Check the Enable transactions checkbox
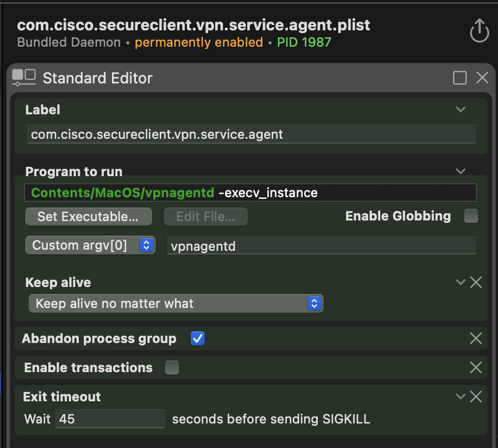 [172, 367]
